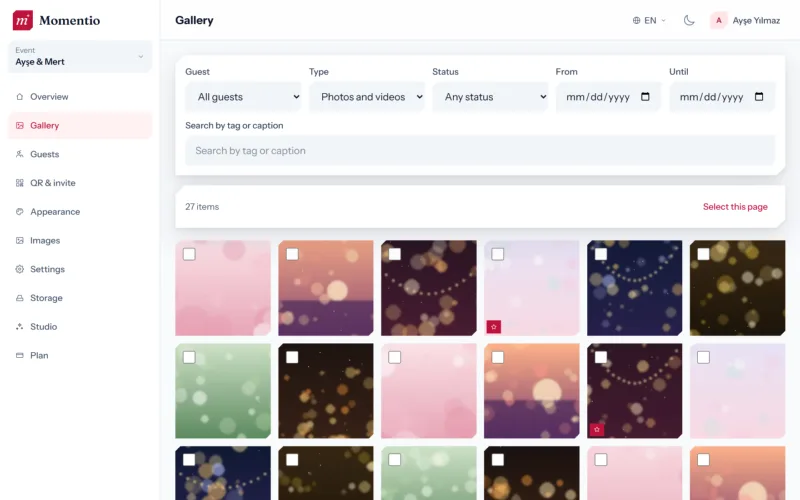Expand the Event selector Ayşe & Mert
The image size is (800, 500).
80,57
